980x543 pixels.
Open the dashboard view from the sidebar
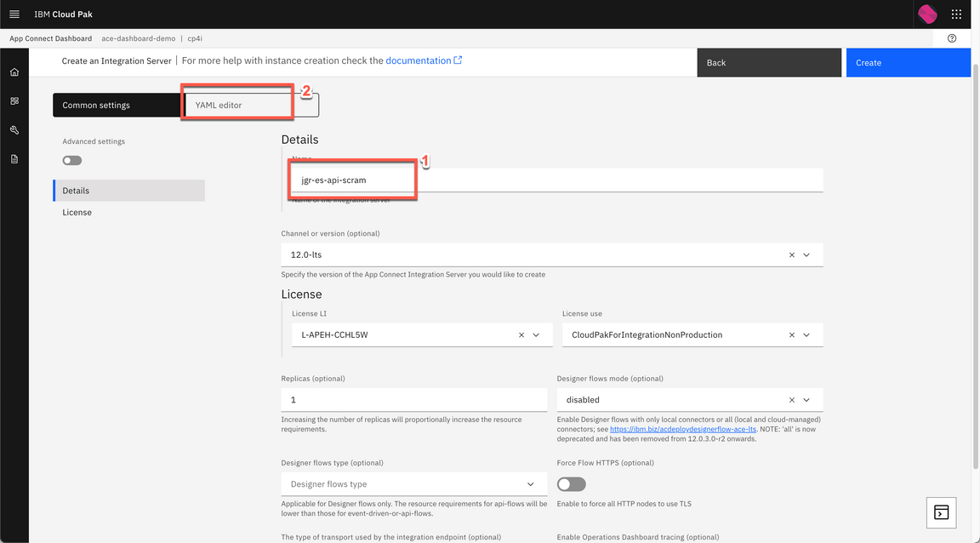[14, 100]
